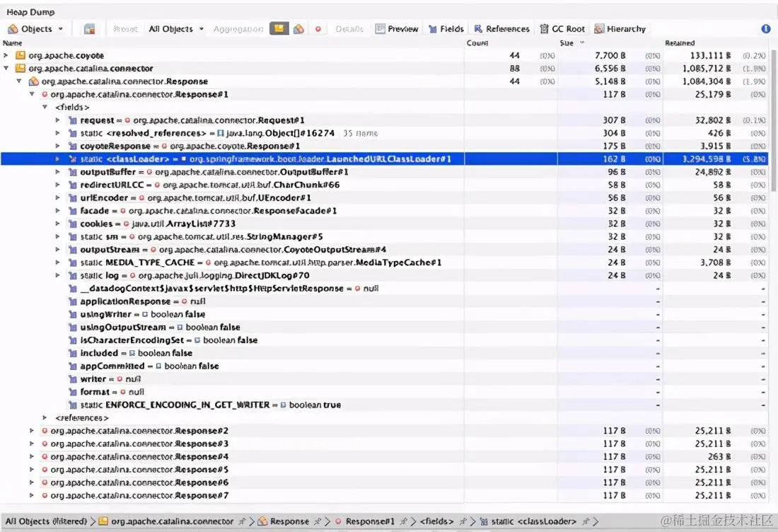Click the Response#1 instance icon
Screen dimensions: 778x532
coord(45,94)
